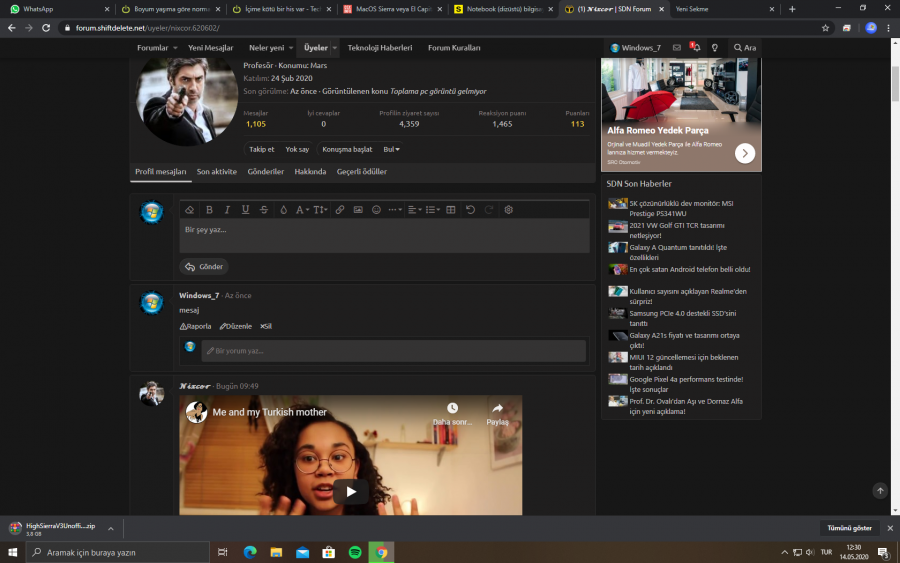Toggle the light bulb theme switch
The height and width of the screenshot is (563, 900).
715,48
